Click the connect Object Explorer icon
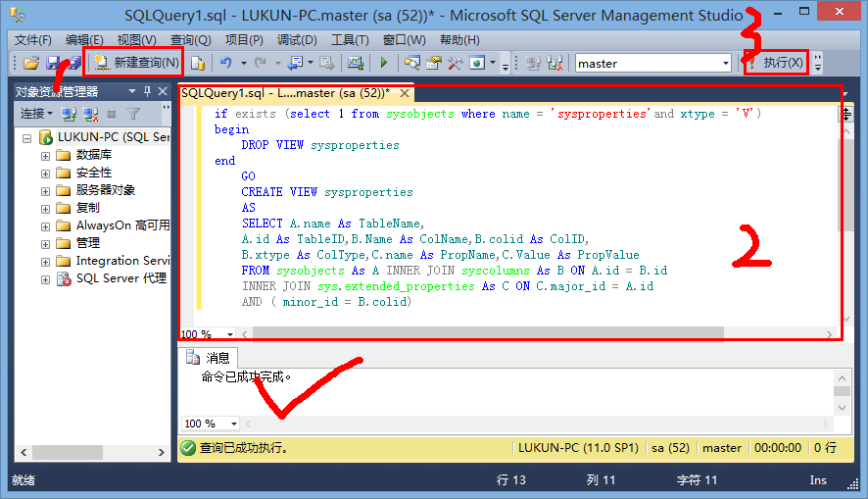The image size is (868, 499). [x=69, y=114]
